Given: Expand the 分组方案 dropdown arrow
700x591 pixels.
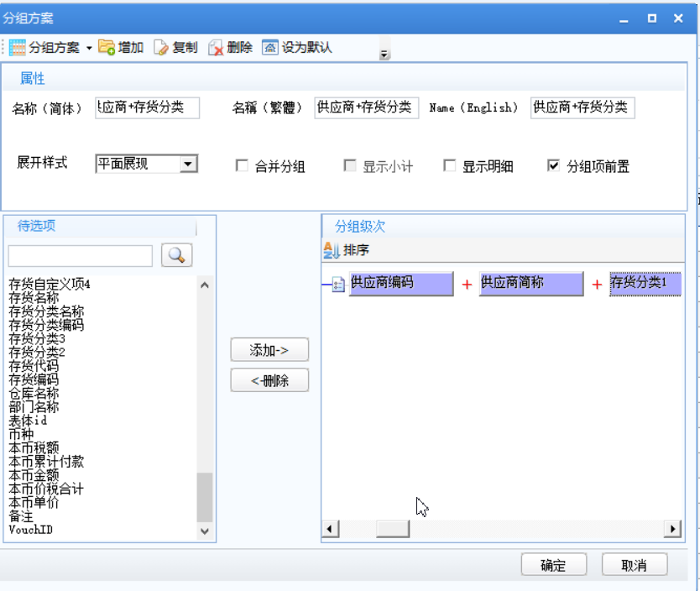Looking at the screenshot, I should 89,48.
